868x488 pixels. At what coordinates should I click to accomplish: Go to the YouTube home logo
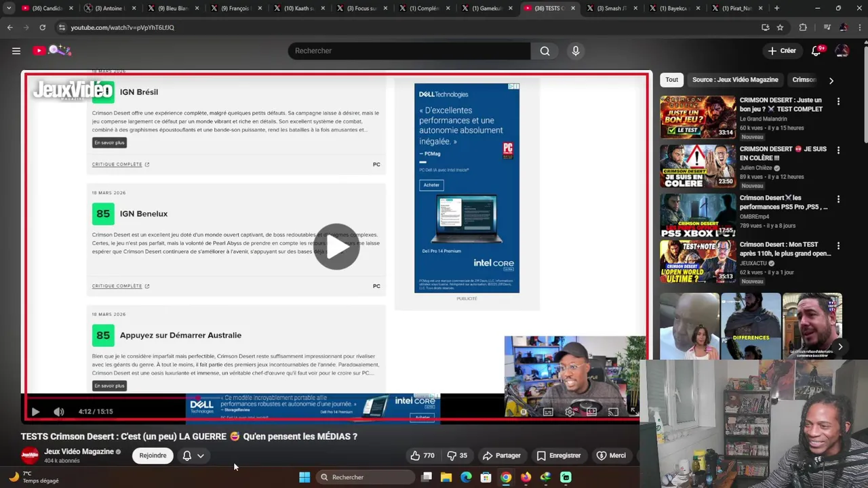pyautogui.click(x=52, y=50)
